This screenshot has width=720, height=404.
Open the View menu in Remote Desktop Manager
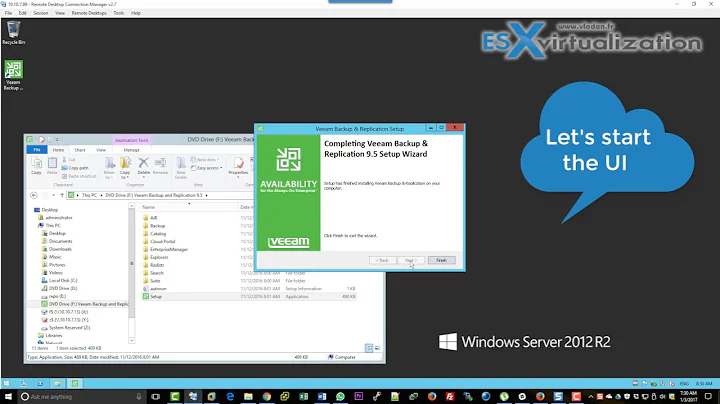[60, 13]
